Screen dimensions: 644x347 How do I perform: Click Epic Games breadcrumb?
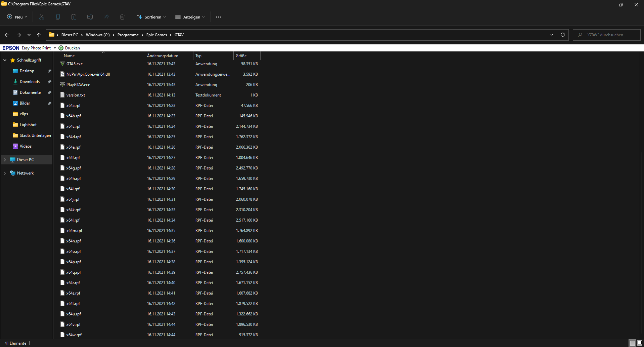[156, 35]
